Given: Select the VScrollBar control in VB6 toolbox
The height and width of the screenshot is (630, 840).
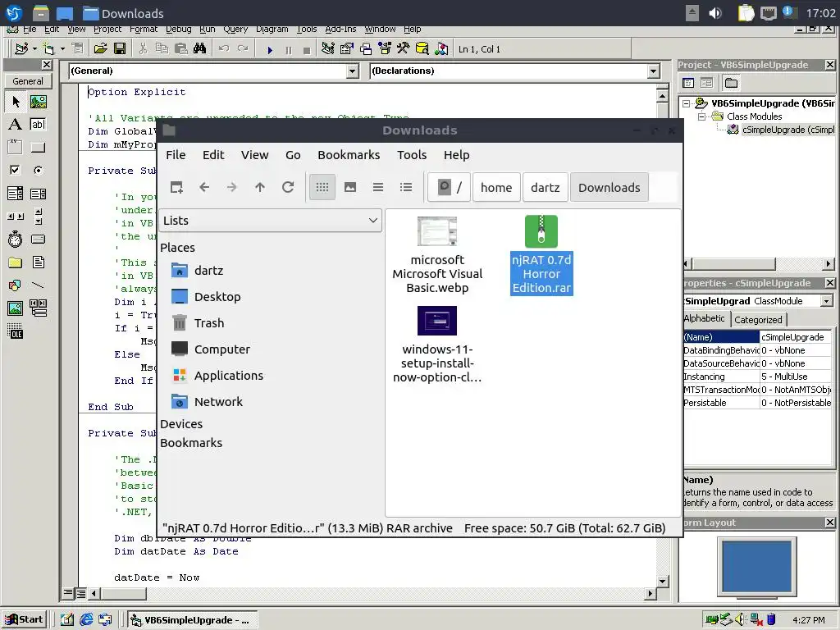Looking at the screenshot, I should click(x=38, y=216).
